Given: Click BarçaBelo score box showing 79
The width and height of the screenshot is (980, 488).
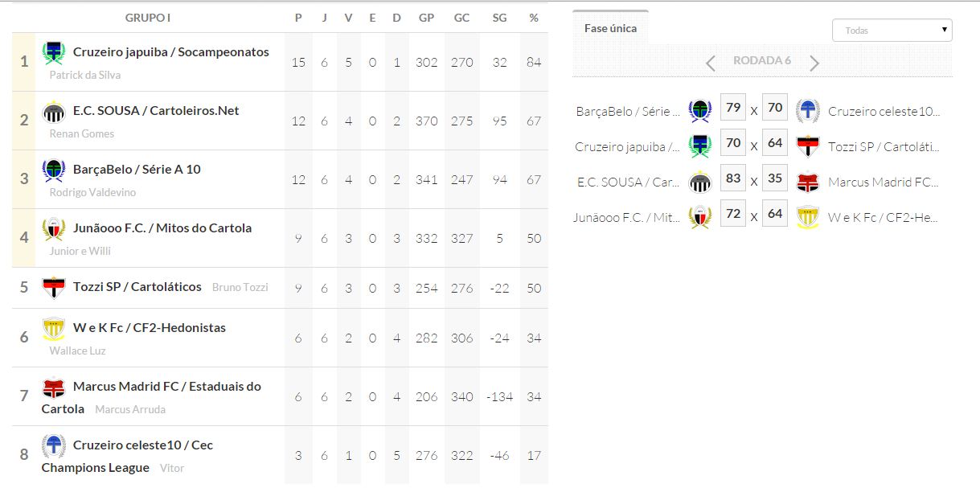Looking at the screenshot, I should [x=732, y=108].
